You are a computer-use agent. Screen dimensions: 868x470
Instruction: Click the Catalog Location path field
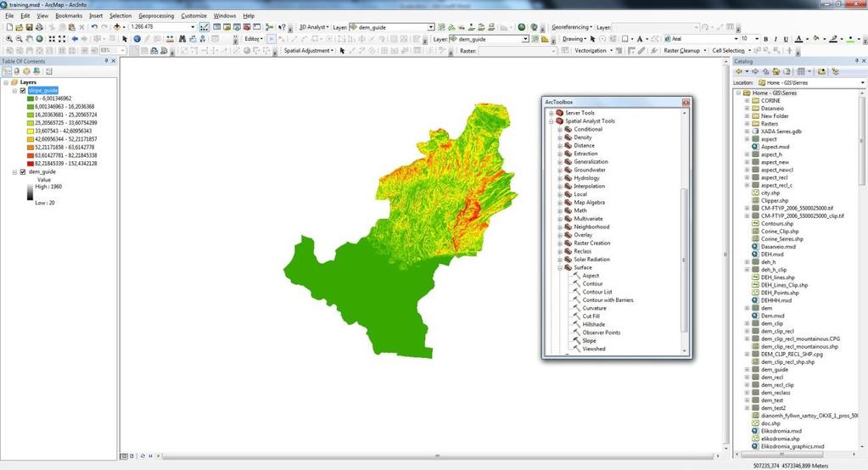pos(811,82)
